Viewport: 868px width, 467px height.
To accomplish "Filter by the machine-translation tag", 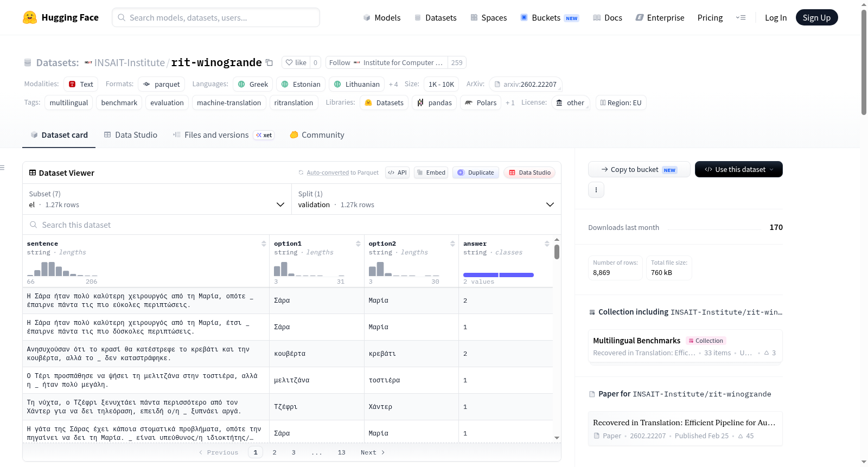I will [x=229, y=103].
